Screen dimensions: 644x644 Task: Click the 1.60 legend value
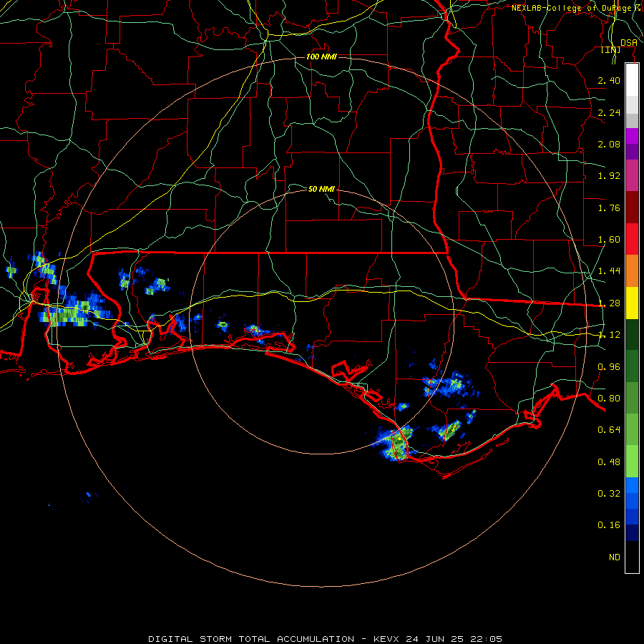click(x=609, y=240)
